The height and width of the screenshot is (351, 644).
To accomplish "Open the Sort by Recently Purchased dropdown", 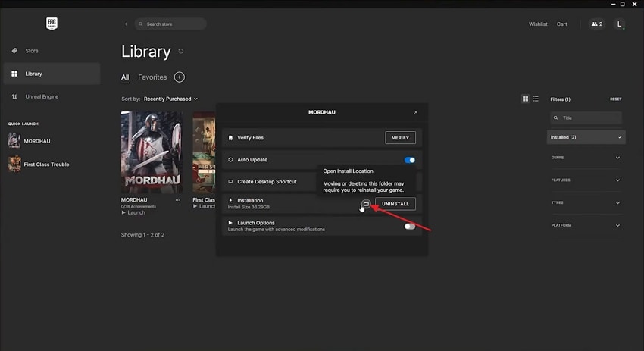I will pos(170,99).
